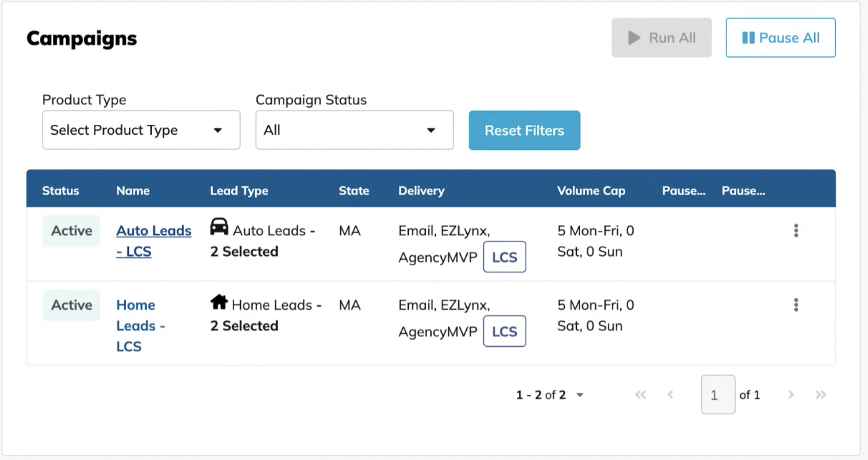Go to the previous page arrow
868x460 pixels.
click(670, 395)
